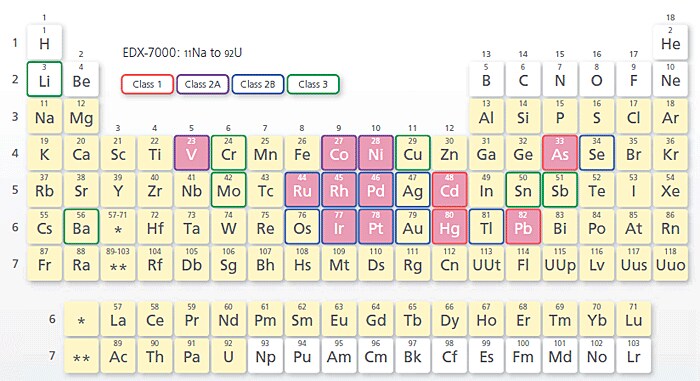Click the Uranium (U) element tile
The width and height of the screenshot is (700, 381).
(229, 356)
